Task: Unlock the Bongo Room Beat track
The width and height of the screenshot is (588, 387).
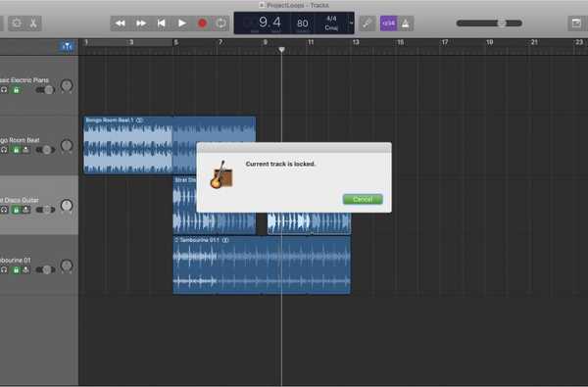Action: (16, 150)
